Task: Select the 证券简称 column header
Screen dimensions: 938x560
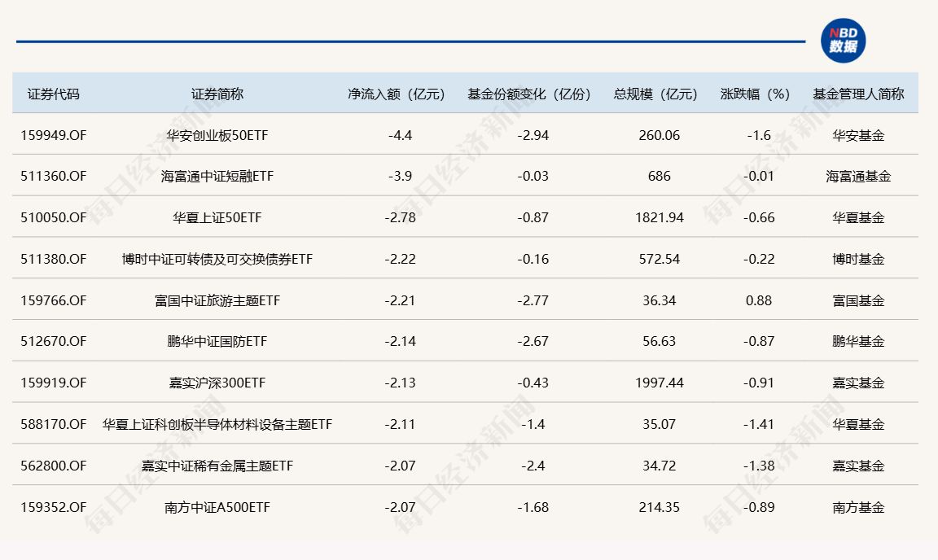Action: 217,94
